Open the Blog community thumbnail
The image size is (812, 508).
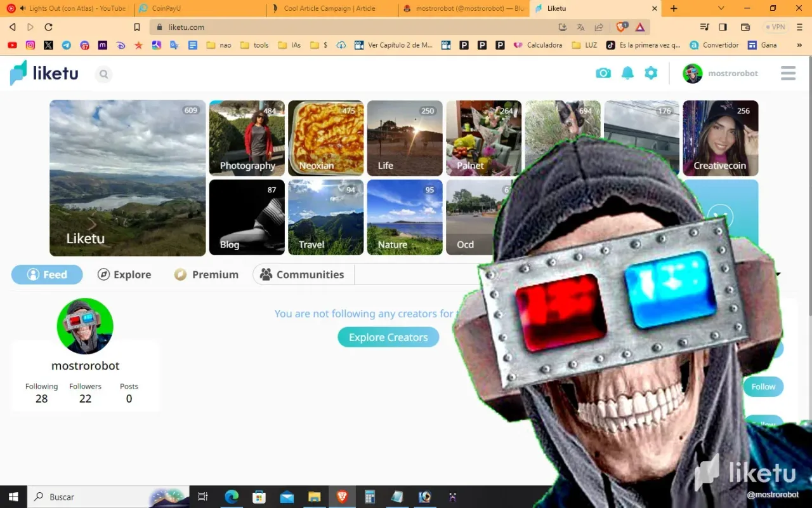tap(247, 217)
